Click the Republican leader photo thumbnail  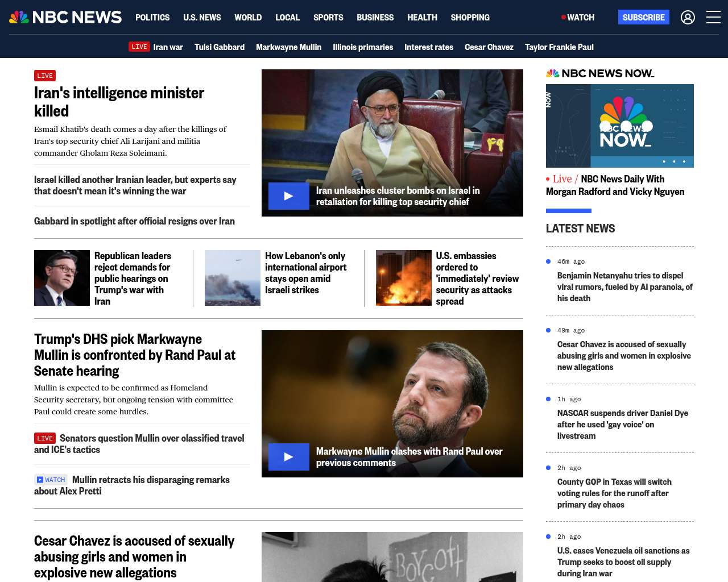tap(62, 278)
